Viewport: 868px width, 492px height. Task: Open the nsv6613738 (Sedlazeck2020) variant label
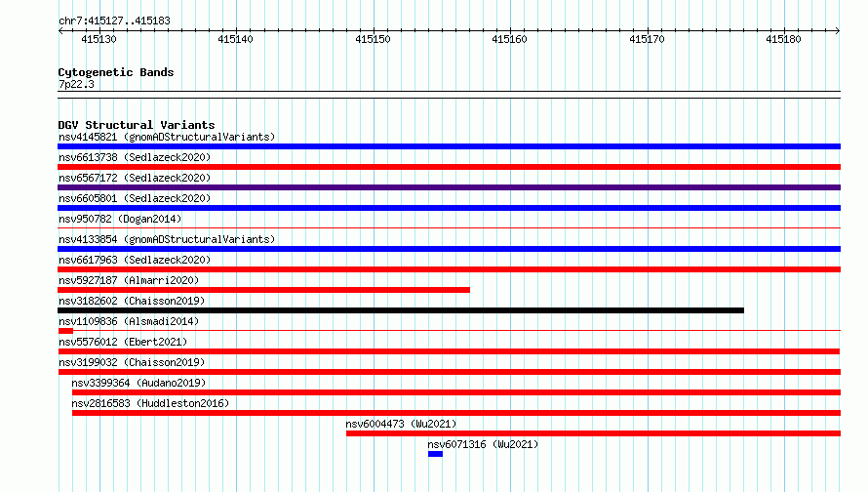pos(135,157)
